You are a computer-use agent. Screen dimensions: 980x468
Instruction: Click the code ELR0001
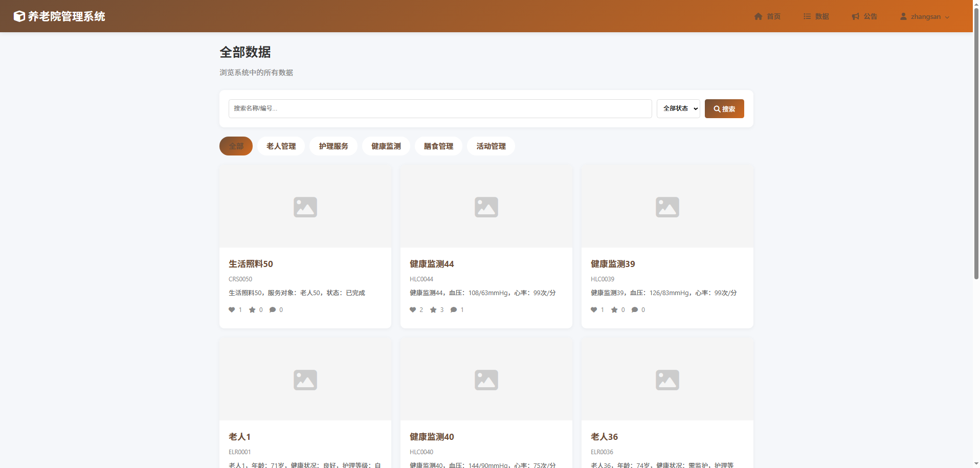240,452
